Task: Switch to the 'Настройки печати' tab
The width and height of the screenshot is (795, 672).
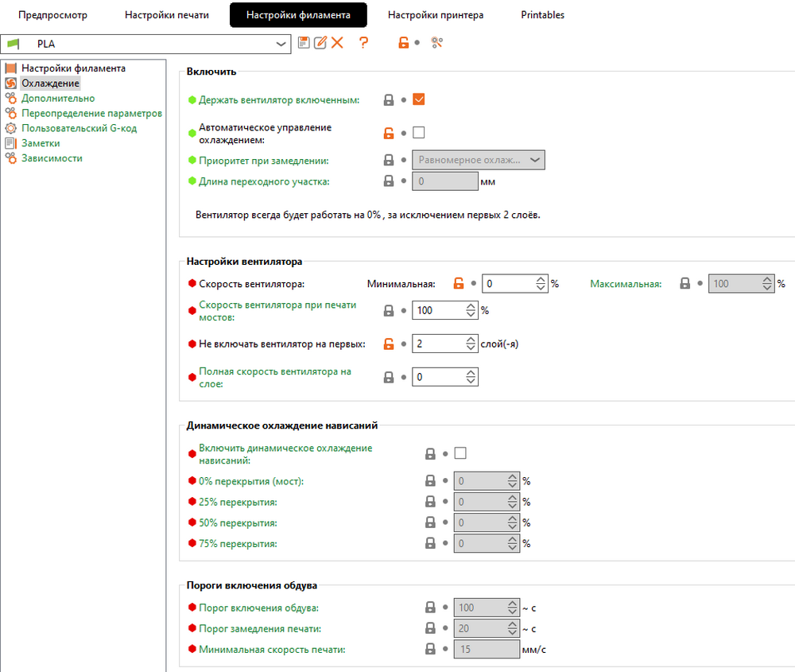Action: (166, 15)
